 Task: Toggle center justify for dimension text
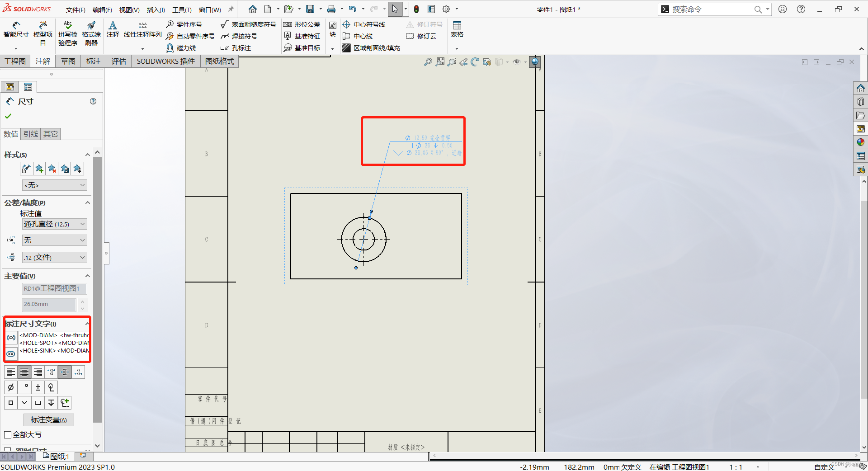coord(24,372)
